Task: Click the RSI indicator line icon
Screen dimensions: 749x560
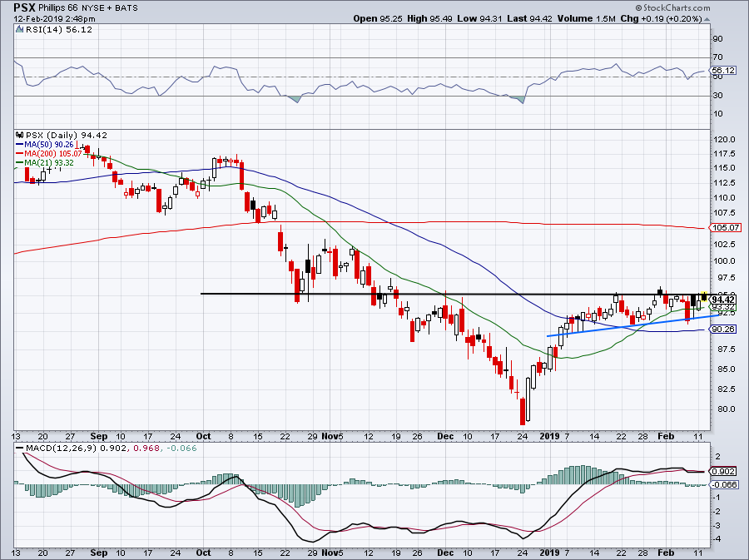Action: coord(20,30)
